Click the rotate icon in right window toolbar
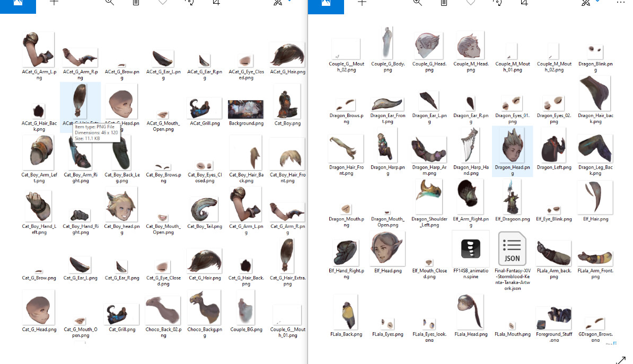 [x=498, y=3]
